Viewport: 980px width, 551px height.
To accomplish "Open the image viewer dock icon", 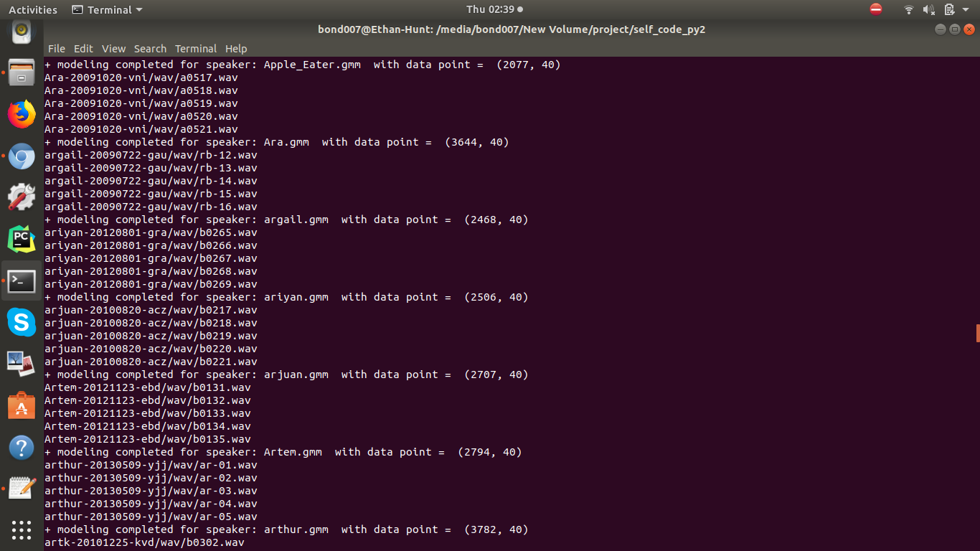I will tap(22, 364).
